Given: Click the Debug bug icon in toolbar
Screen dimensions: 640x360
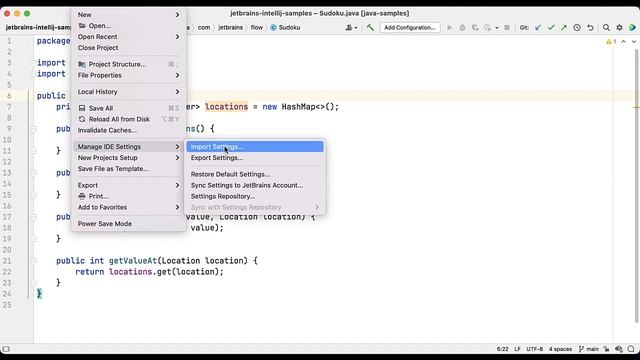Looking at the screenshot, I should pos(462,27).
